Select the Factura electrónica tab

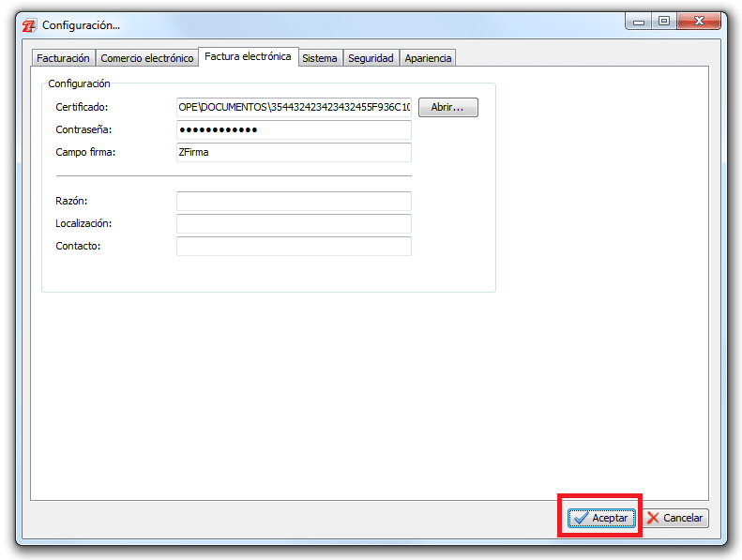coord(248,57)
